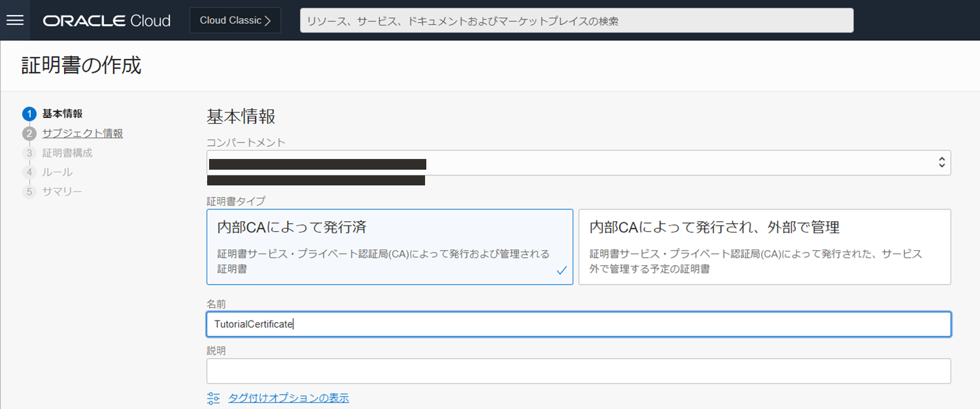
Task: Select the 内部CAによって発行され、外部で管理 certificate type
Action: pyautogui.click(x=764, y=246)
